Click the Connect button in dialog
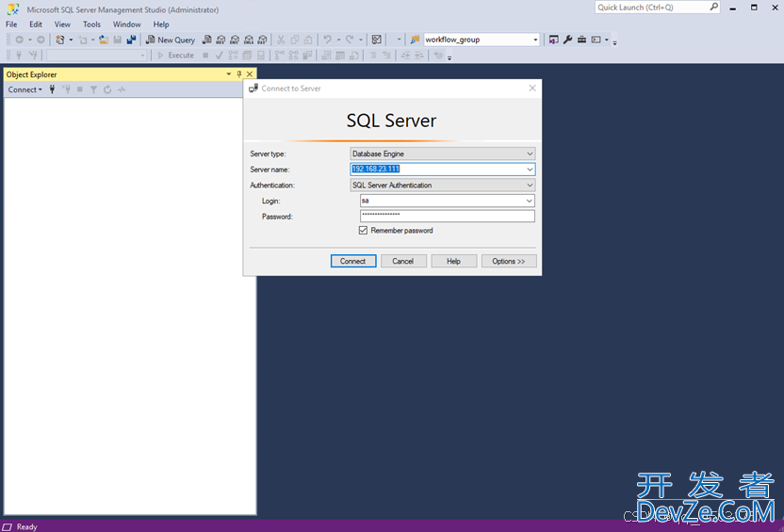The height and width of the screenshot is (532, 784). click(x=353, y=261)
